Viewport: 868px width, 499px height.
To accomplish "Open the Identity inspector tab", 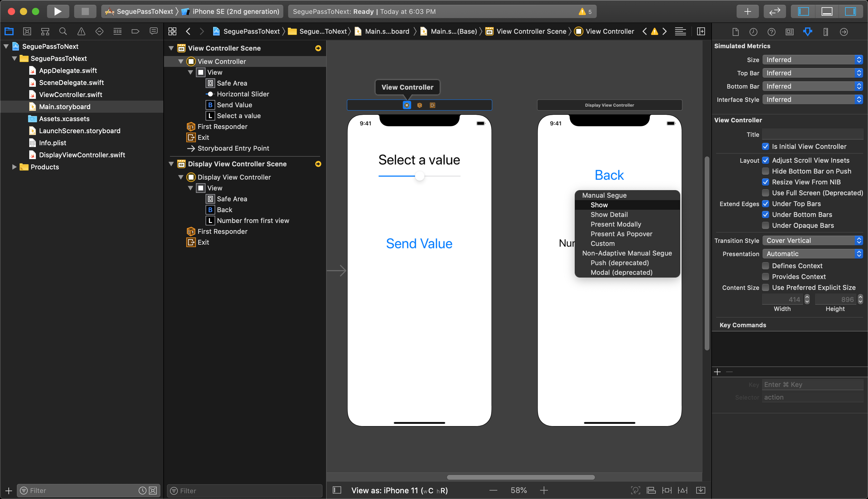I will pyautogui.click(x=790, y=32).
